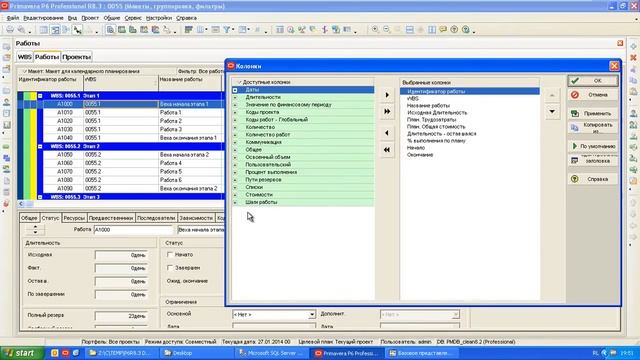The image size is (640, 360).
Task: Click the Применить button
Action: (x=592, y=113)
